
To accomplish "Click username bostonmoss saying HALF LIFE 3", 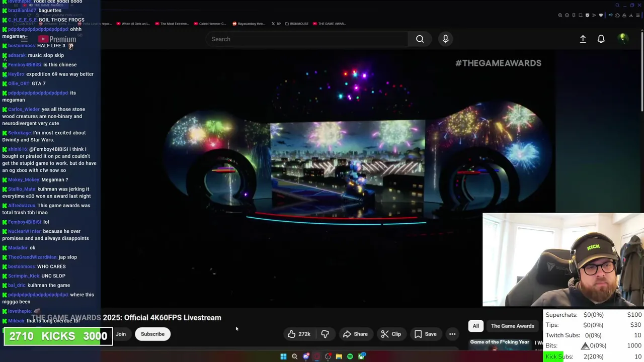I will [22, 46].
